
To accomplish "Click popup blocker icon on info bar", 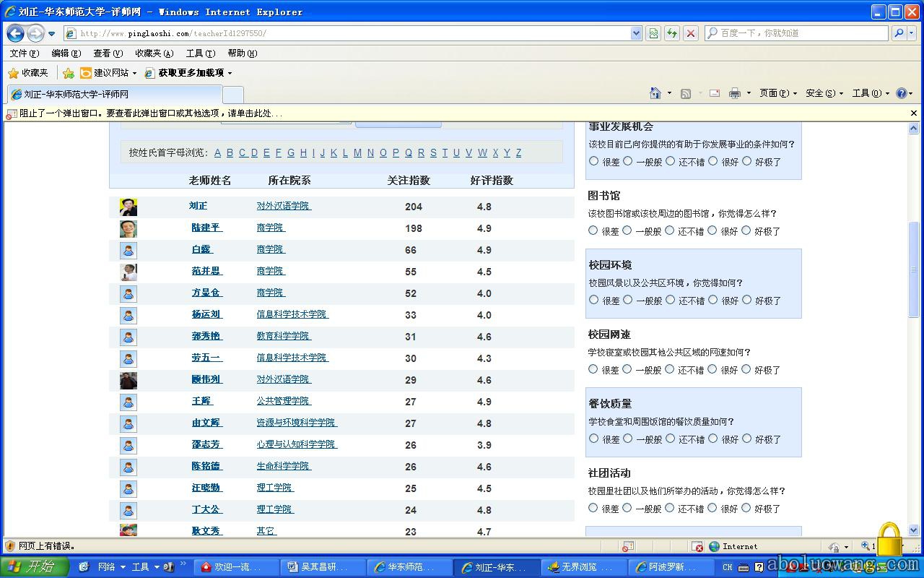I will [12, 113].
